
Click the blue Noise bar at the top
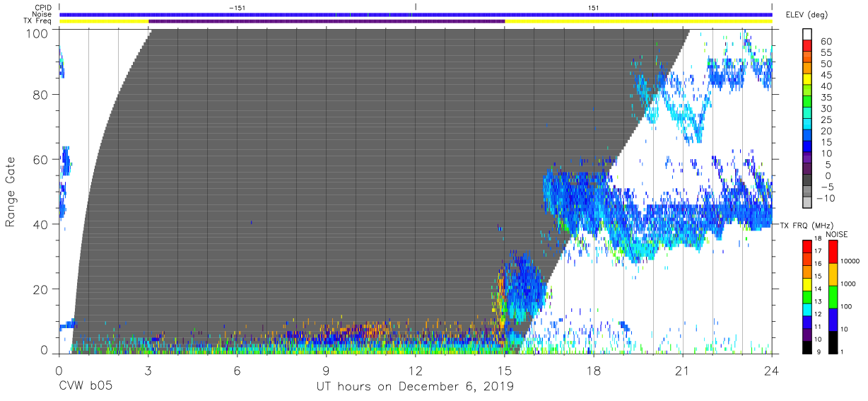click(416, 14)
